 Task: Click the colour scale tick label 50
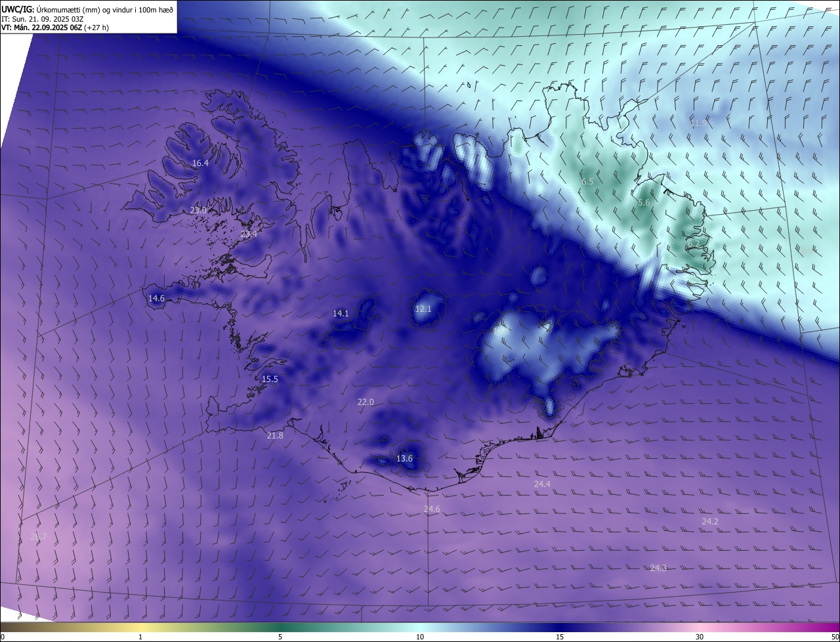(x=835, y=637)
